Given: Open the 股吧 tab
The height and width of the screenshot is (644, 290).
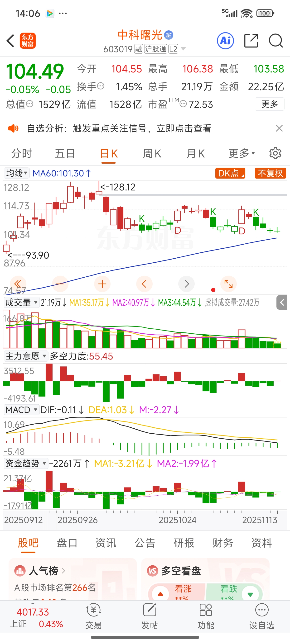Looking at the screenshot, I should (x=28, y=543).
